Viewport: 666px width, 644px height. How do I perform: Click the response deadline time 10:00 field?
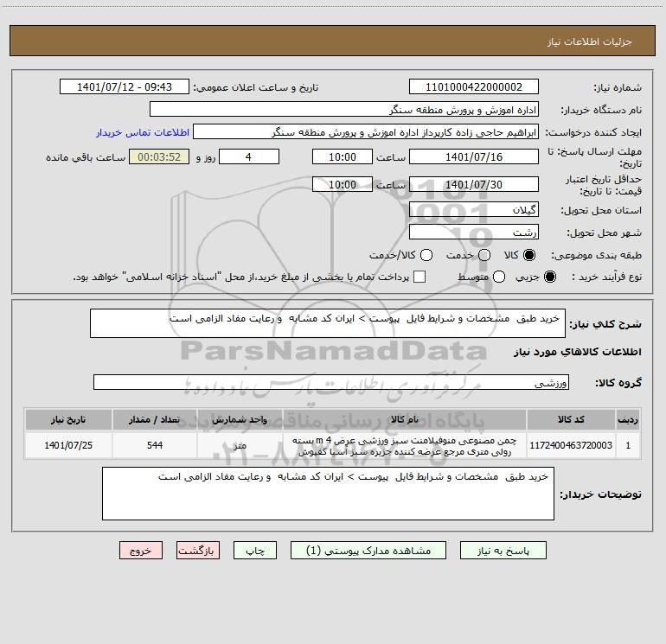point(343,156)
